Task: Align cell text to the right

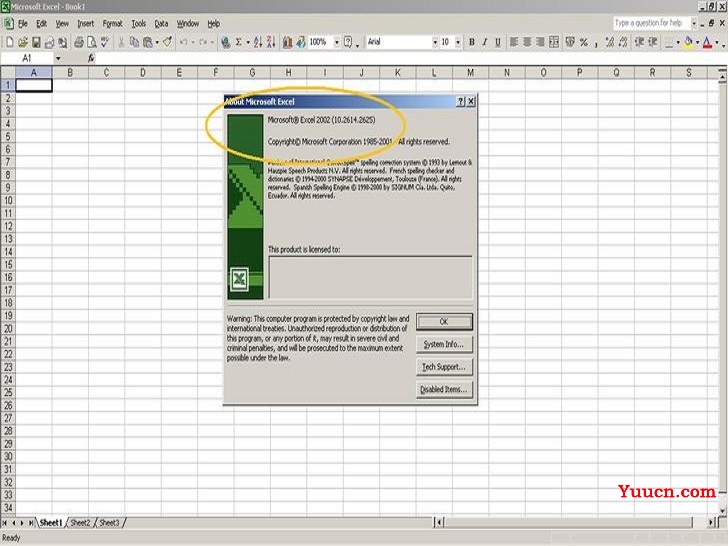Action: 540,42
